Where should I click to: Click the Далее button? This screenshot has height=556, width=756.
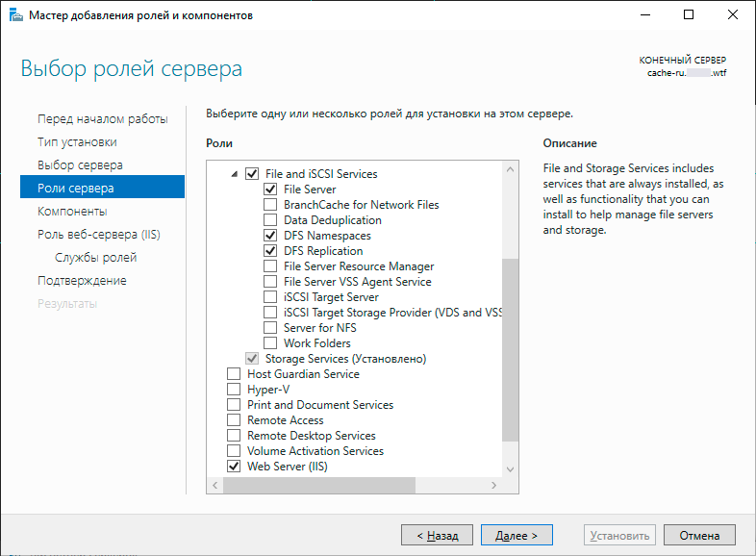click(x=517, y=535)
